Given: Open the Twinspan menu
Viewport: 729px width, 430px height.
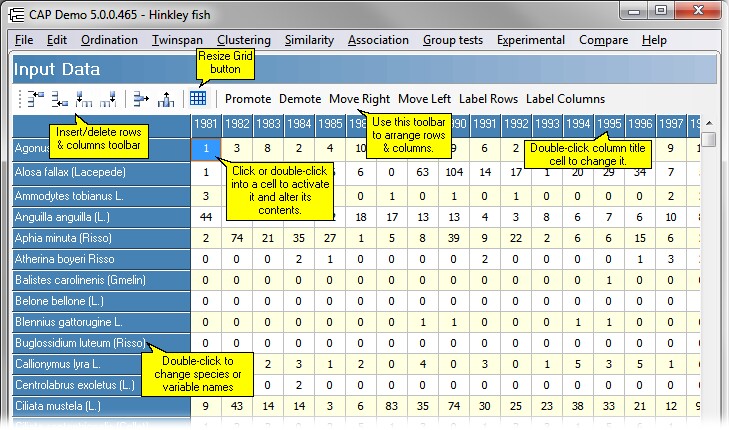Looking at the screenshot, I should (177, 40).
